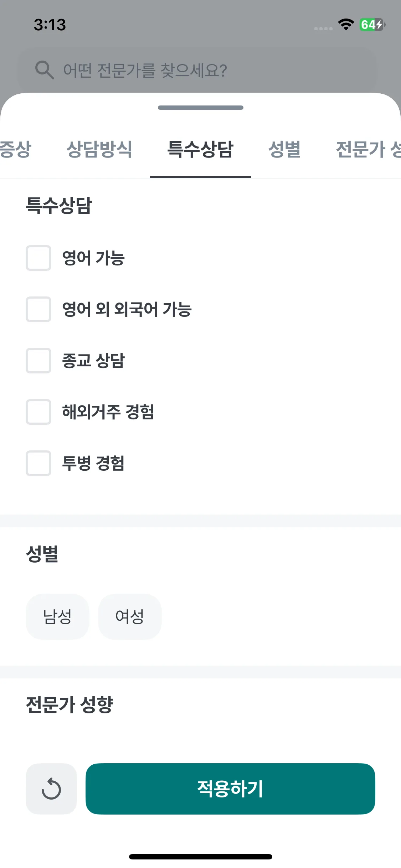This screenshot has height=868, width=401.
Task: Tap the status bar clock
Action: tap(50, 25)
